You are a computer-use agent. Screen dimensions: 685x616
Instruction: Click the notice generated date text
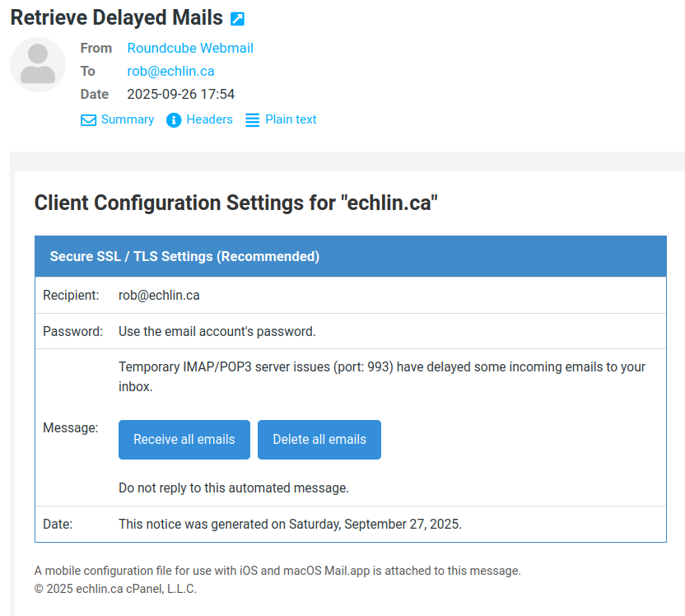pos(290,524)
